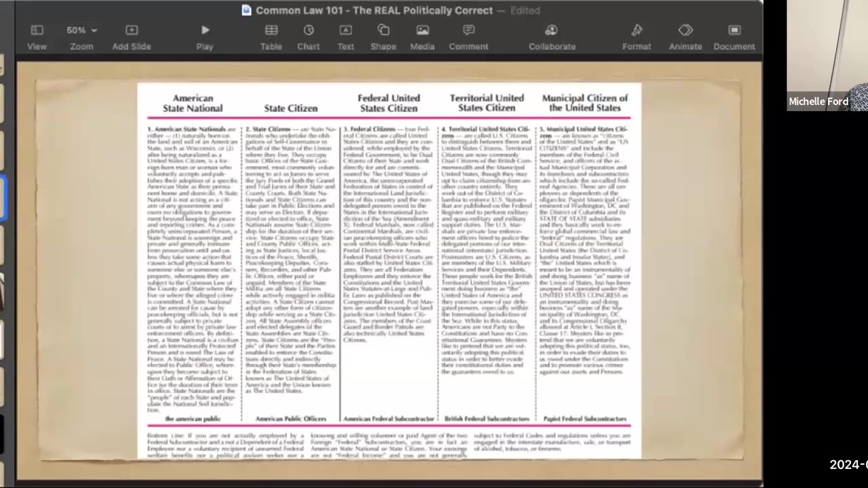The height and width of the screenshot is (488, 868).
Task: Click the 'British Federal Subcontractors' footer label
Action: coord(487,419)
